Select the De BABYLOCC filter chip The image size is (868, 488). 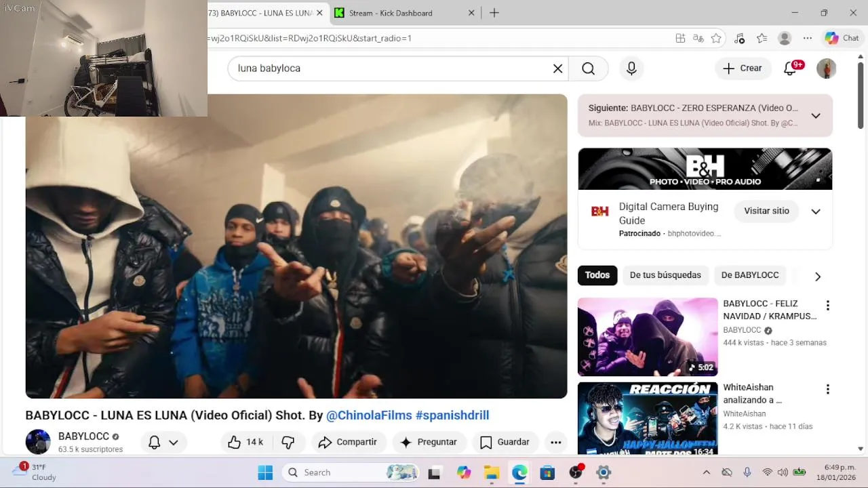click(750, 275)
